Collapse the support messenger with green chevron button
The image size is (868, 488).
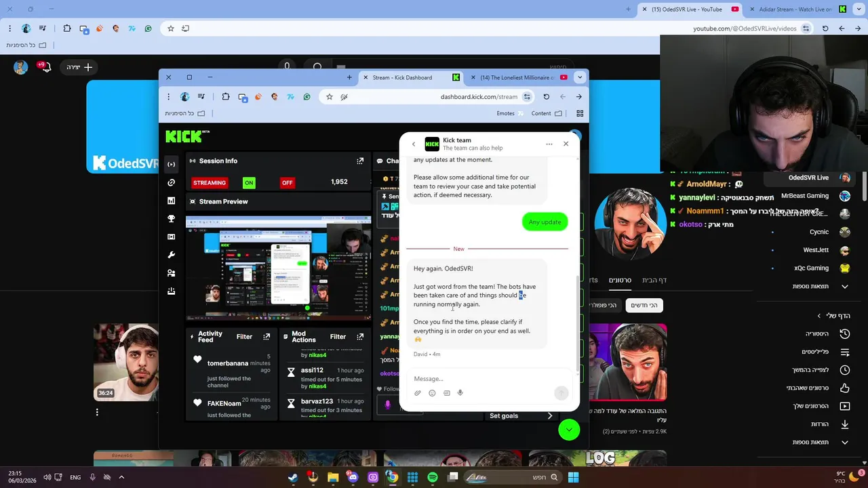(569, 430)
